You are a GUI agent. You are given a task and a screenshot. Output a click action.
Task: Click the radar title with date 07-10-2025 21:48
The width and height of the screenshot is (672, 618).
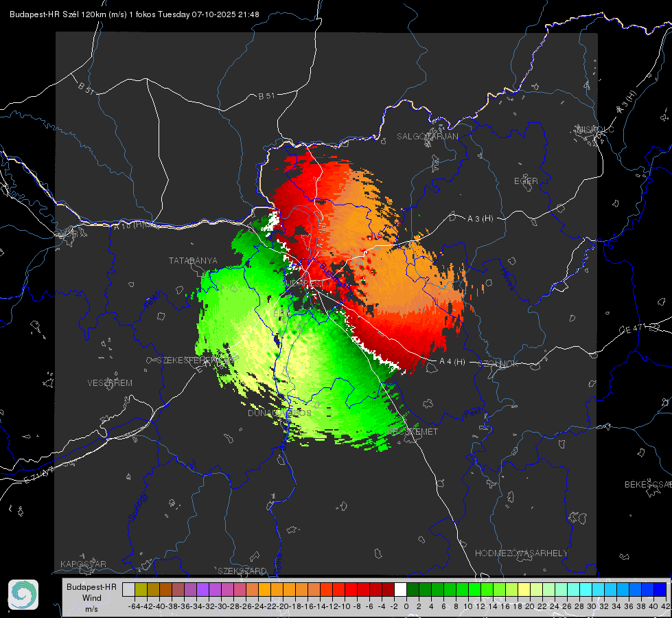pyautogui.click(x=134, y=14)
